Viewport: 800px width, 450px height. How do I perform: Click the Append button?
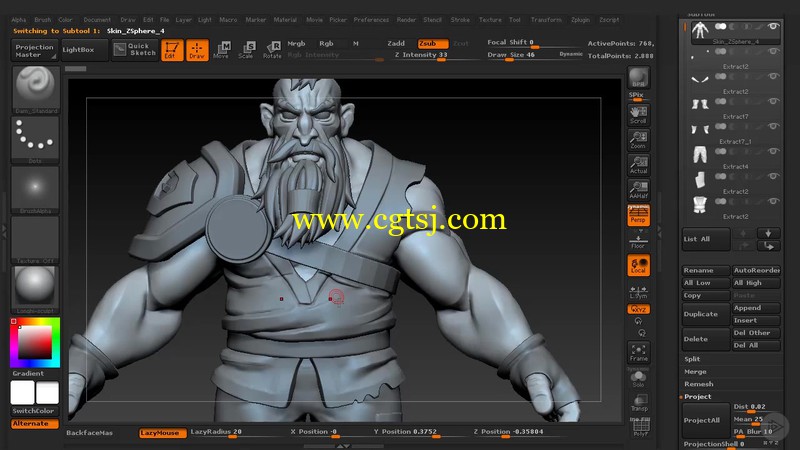pyautogui.click(x=756, y=308)
